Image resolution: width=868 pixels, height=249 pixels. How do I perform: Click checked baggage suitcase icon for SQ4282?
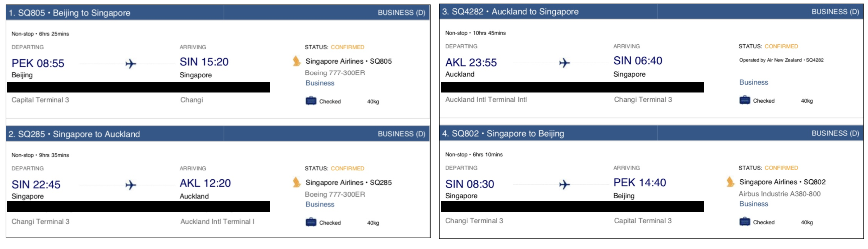click(745, 100)
